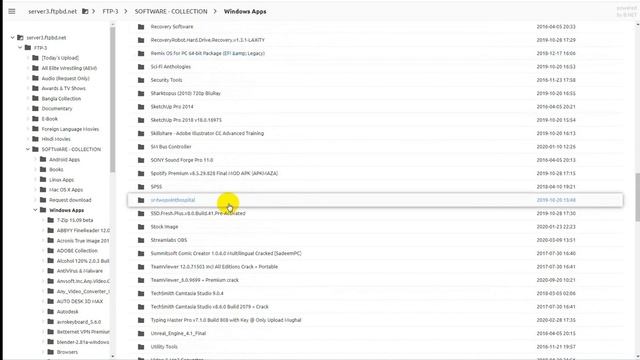
Task: Open Typing Master Pro v7.1.0 folder
Action: [226, 320]
